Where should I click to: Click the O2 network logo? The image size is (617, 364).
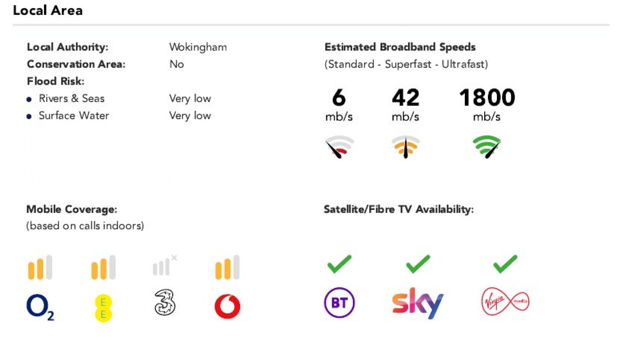(40, 307)
